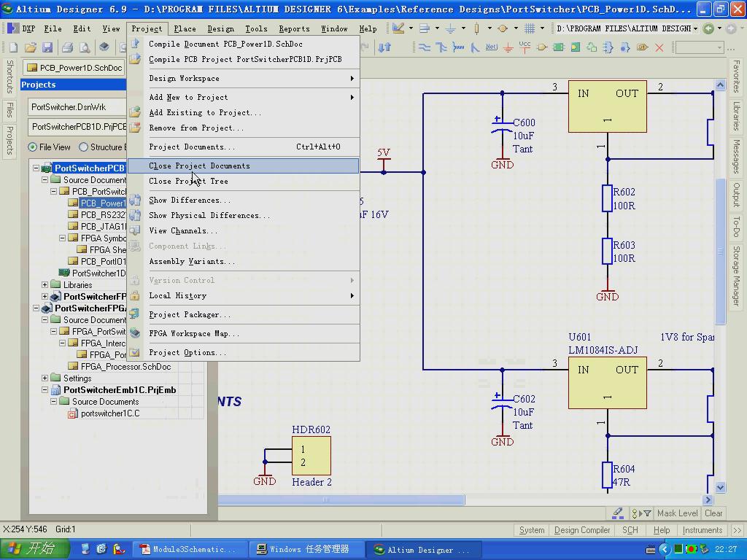Click the System status bar button
Image resolution: width=747 pixels, height=560 pixels.
532,530
